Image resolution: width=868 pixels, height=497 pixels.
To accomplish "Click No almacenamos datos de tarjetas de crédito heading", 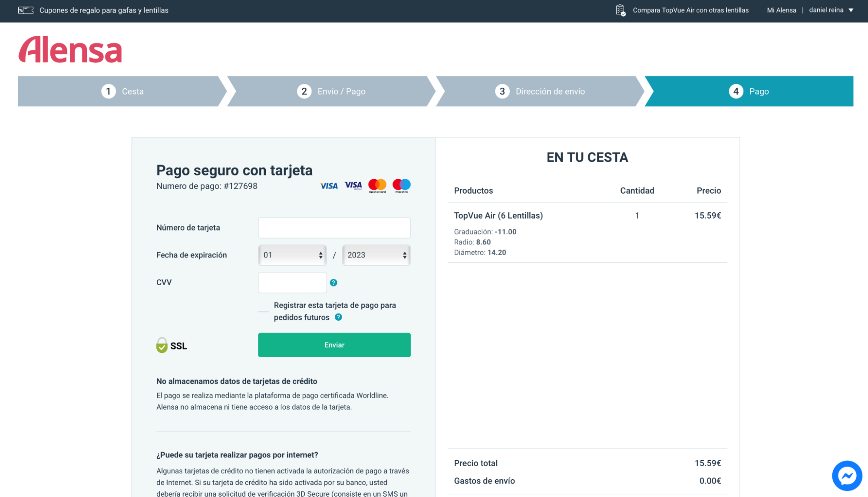I will click(237, 381).
